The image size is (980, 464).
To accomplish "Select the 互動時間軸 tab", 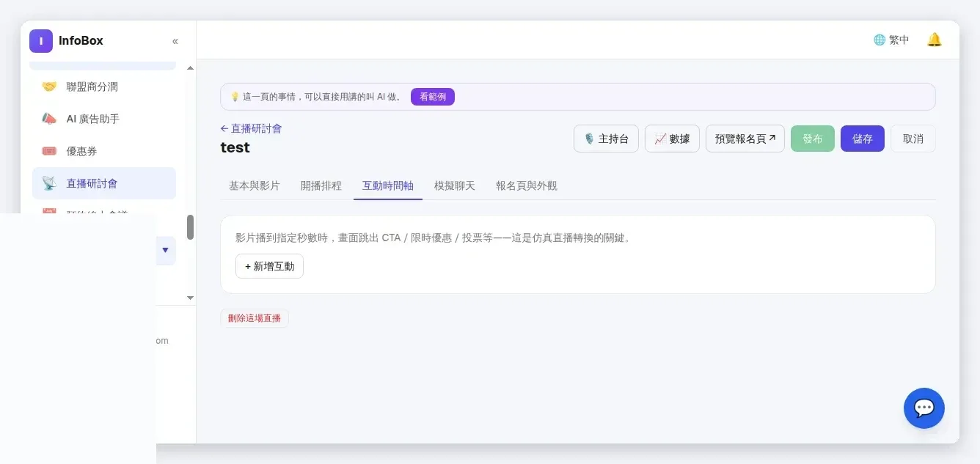I will click(388, 185).
